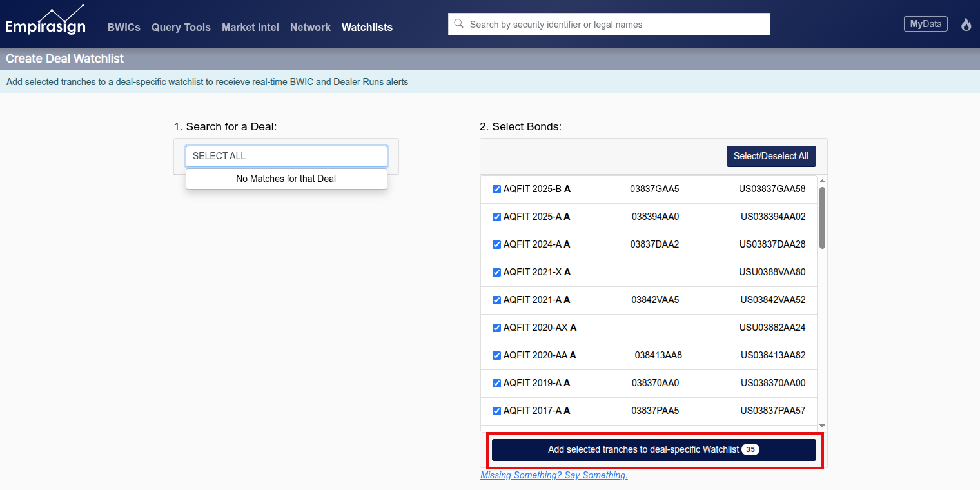Uncheck the AQFIT 2025-B A checkbox
This screenshot has height=490, width=980.
click(496, 190)
